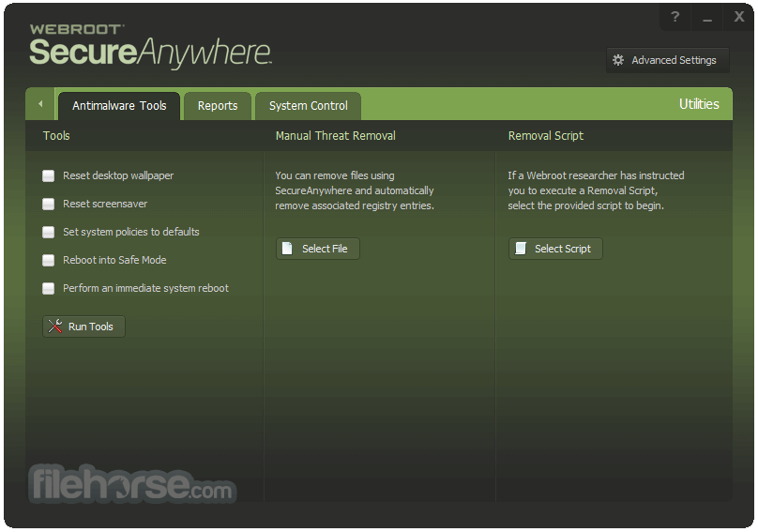Open Advanced Settings
The image size is (758, 532).
[668, 60]
